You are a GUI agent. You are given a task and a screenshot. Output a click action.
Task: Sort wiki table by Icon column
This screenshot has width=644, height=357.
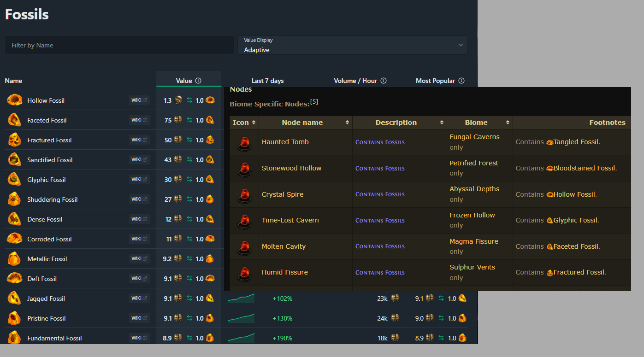[x=244, y=123]
